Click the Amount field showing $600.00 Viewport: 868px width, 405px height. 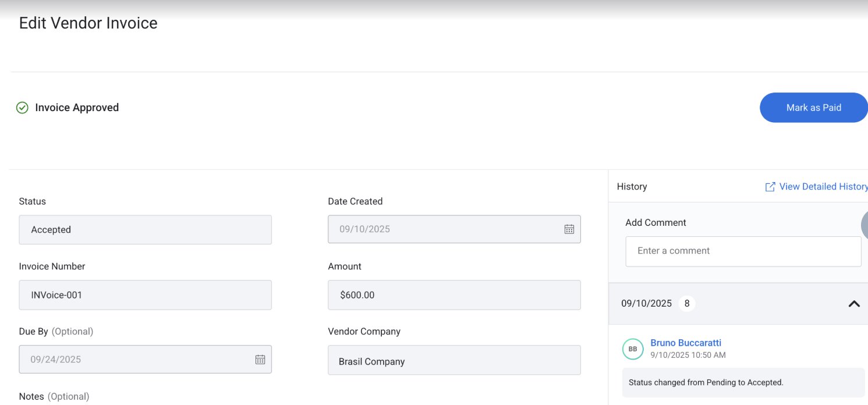pos(454,295)
